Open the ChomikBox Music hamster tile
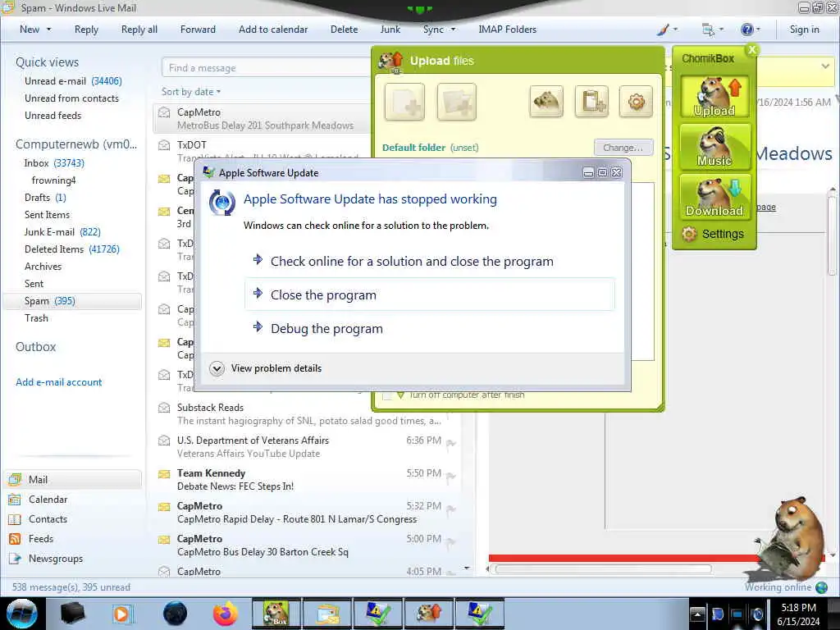The width and height of the screenshot is (840, 630). (x=714, y=146)
